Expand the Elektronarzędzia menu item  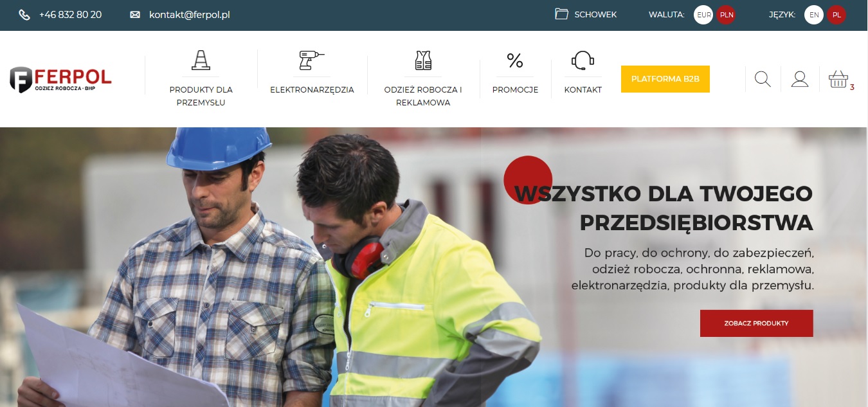(312, 90)
